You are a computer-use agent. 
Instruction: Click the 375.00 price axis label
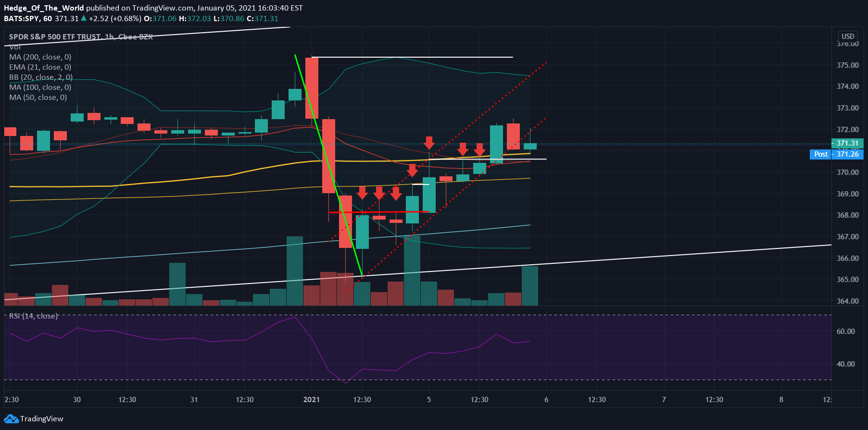[847, 65]
